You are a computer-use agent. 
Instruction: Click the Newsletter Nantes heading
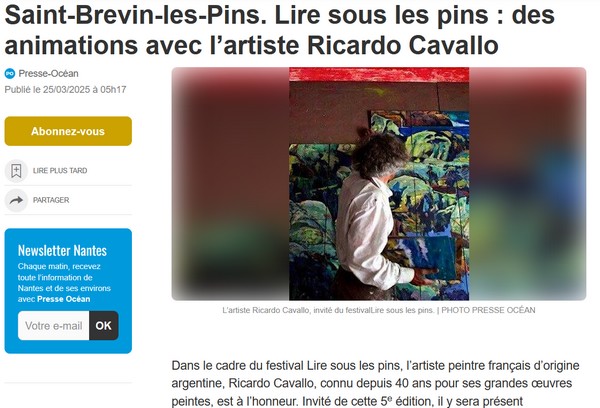tap(62, 251)
